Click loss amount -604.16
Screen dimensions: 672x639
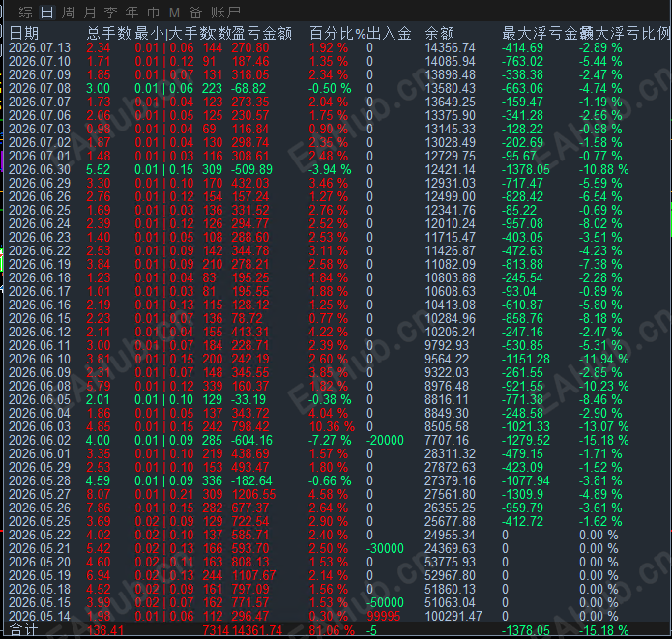pos(251,440)
